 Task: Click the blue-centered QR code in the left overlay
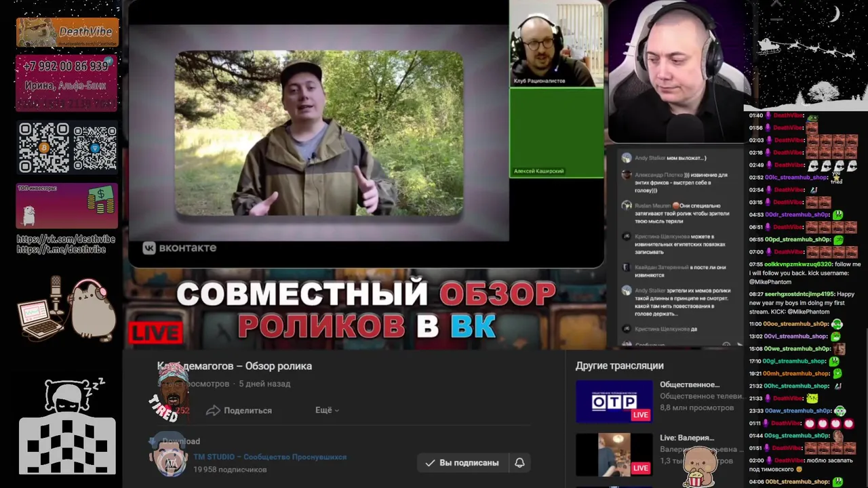click(95, 147)
